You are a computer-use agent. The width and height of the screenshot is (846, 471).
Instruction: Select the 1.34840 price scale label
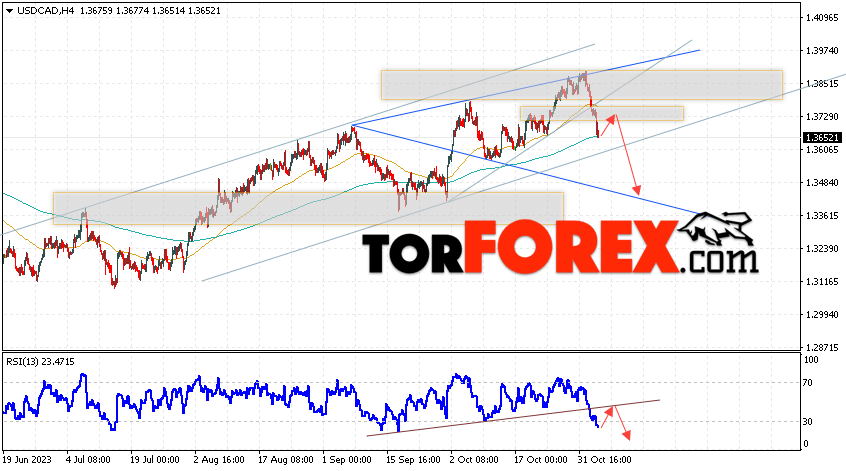click(822, 182)
